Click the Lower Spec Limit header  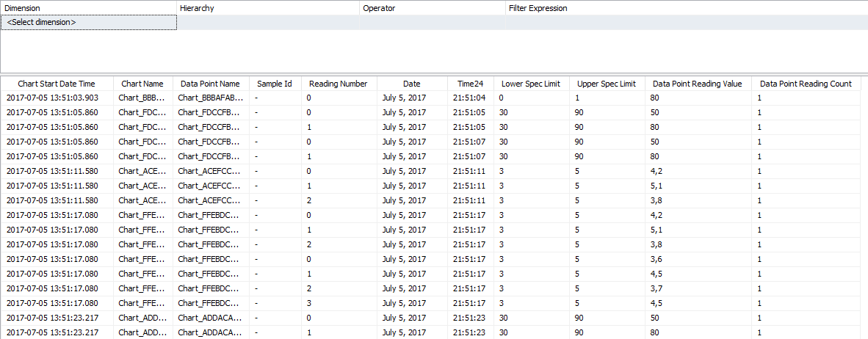click(x=530, y=84)
